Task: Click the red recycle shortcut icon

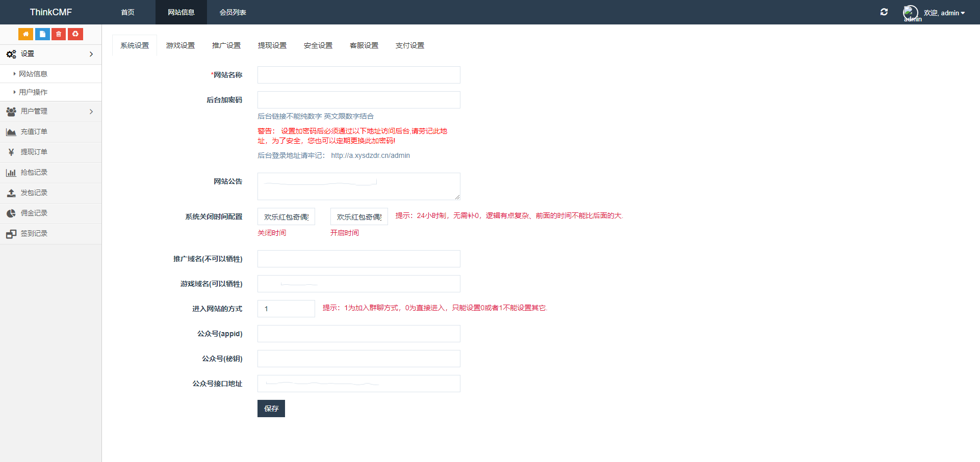Action: [x=75, y=34]
